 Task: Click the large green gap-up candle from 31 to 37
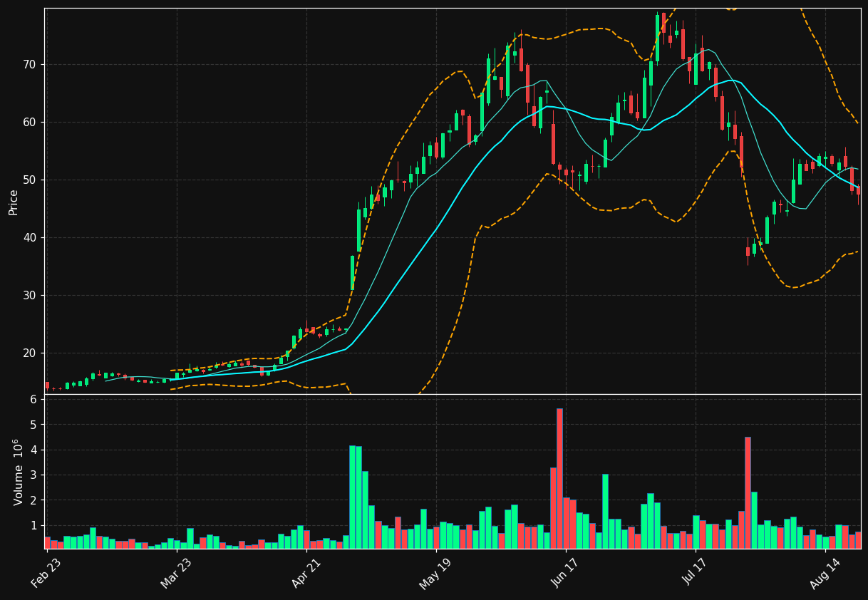[352, 273]
